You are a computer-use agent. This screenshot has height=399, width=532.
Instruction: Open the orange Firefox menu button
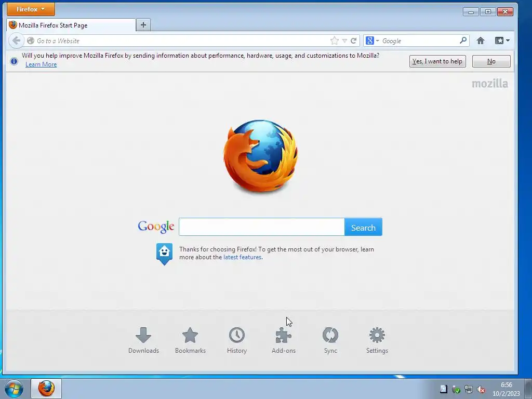(31, 9)
